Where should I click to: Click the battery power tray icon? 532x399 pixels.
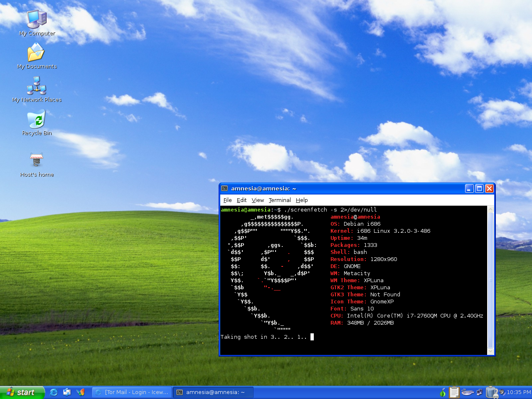click(491, 392)
